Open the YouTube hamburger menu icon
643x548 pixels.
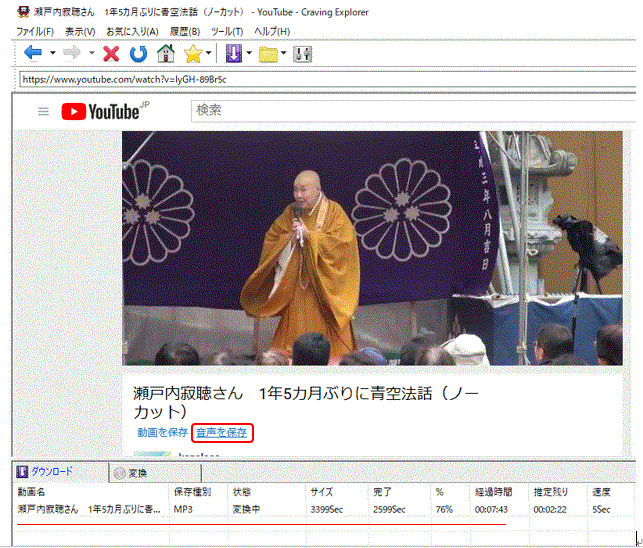[x=43, y=111]
